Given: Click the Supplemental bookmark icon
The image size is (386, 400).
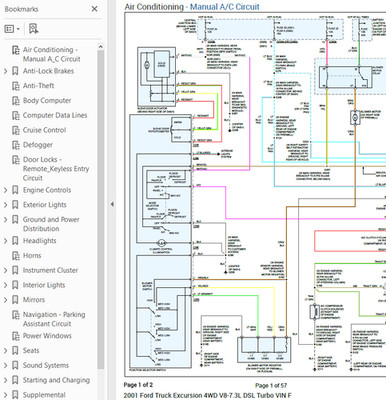Looking at the screenshot, I should coord(15,395).
